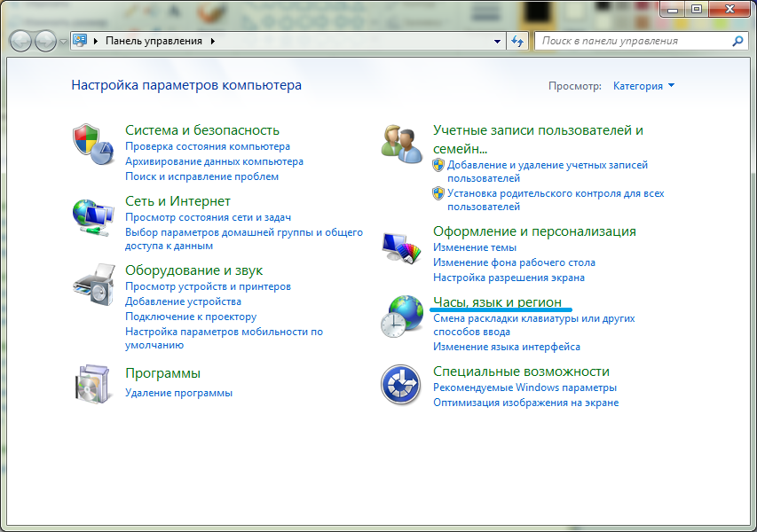The width and height of the screenshot is (757, 532).
Task: Open Программы category heading
Action: 162,373
